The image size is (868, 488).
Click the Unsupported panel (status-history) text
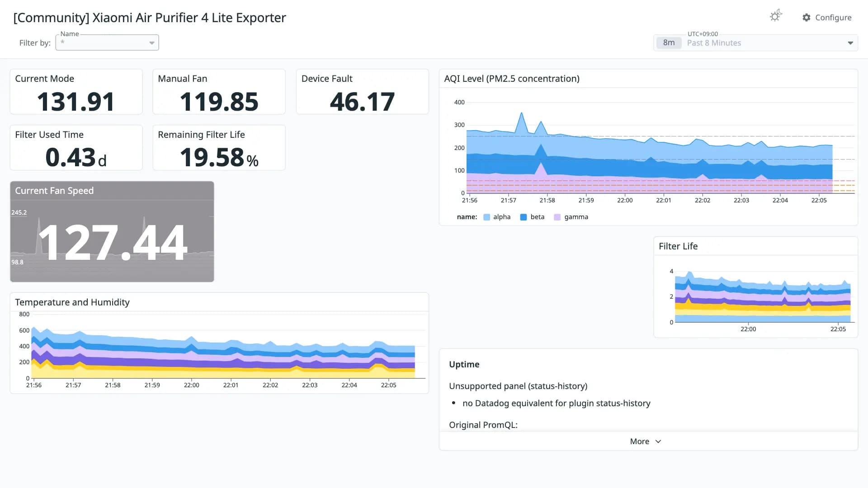(518, 386)
